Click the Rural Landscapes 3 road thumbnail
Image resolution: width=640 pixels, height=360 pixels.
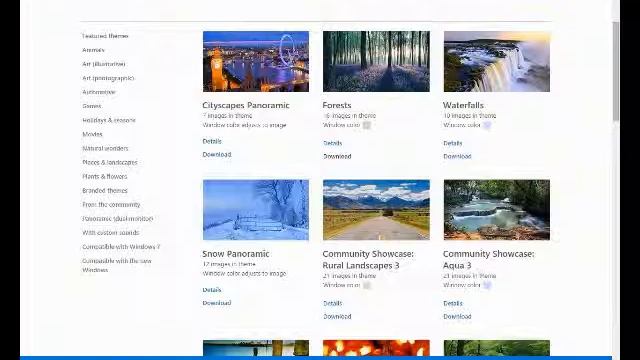(376, 210)
